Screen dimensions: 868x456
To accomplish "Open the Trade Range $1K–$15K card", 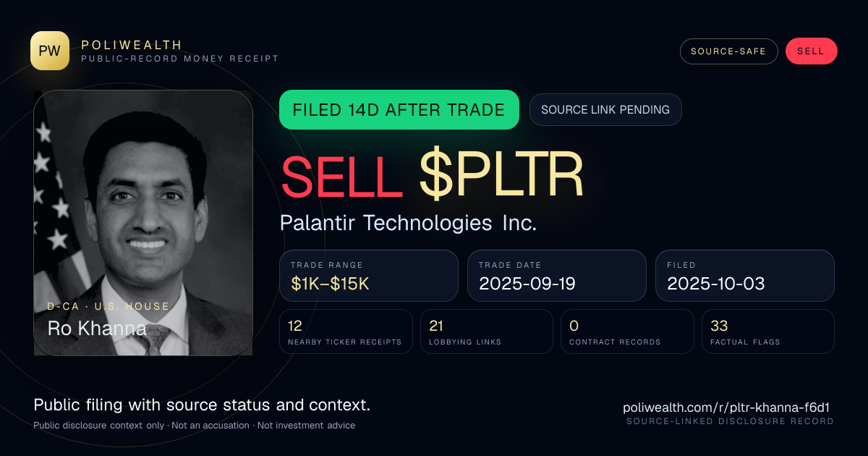I will click(x=369, y=276).
